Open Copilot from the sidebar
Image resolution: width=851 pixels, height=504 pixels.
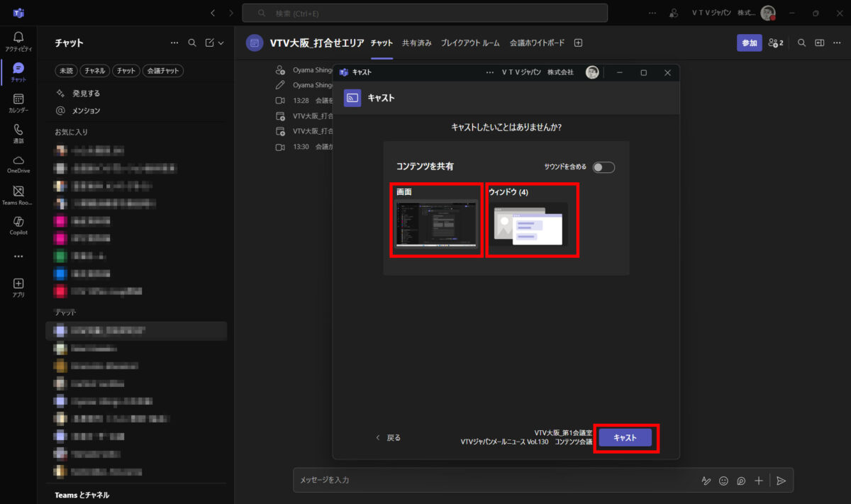point(18,225)
